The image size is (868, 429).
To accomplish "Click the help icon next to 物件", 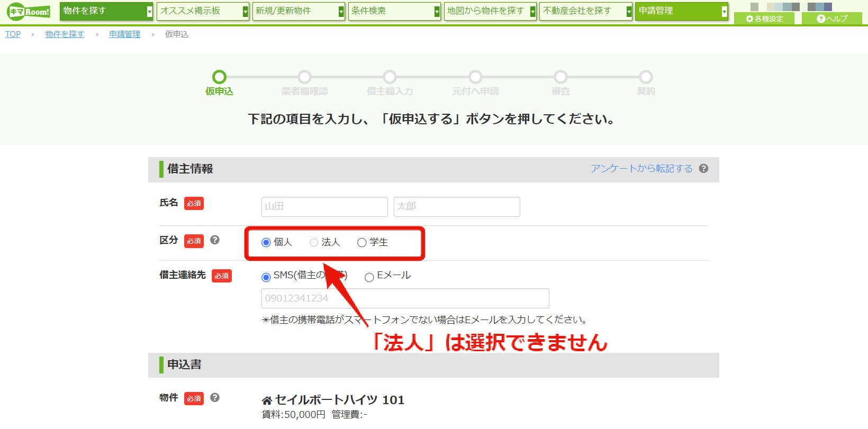I will [x=215, y=397].
